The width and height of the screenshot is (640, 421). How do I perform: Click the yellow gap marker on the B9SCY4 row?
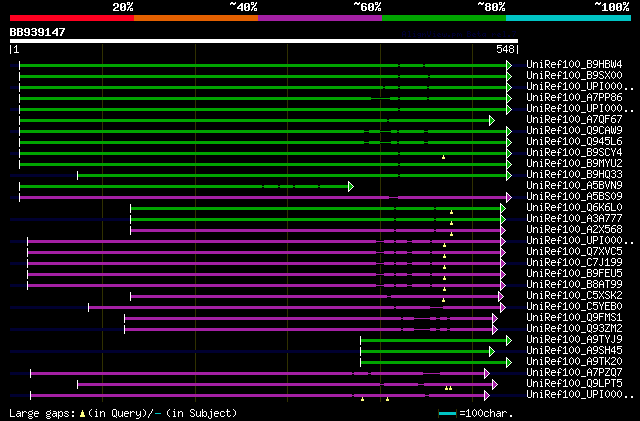coord(443,157)
